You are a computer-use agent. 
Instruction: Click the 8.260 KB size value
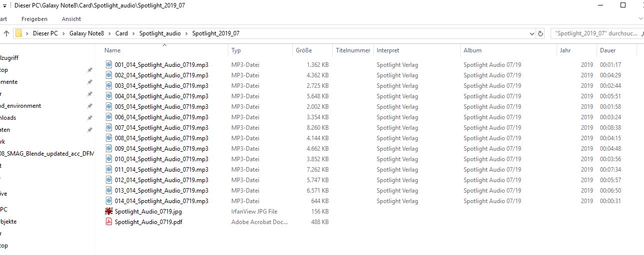pyautogui.click(x=318, y=128)
